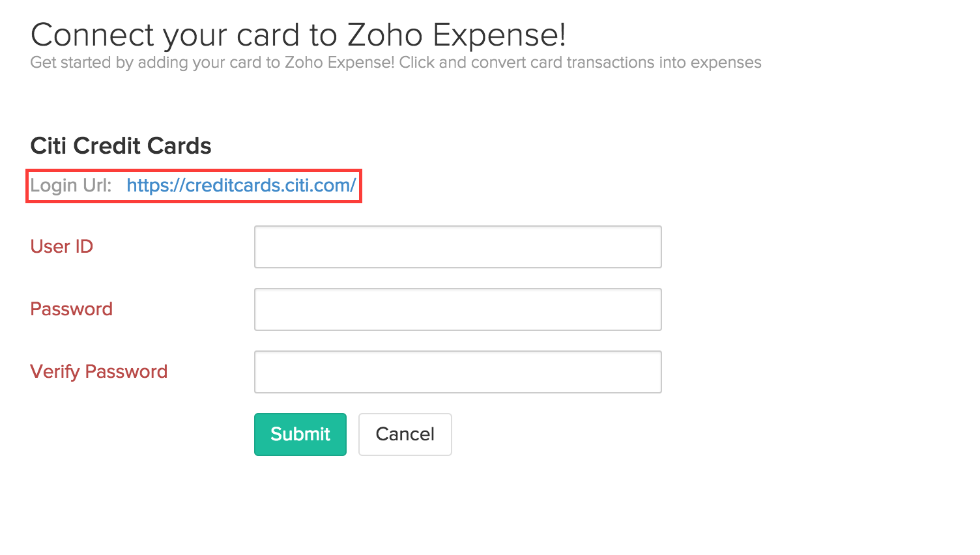Activate the empty User ID text box

457,246
